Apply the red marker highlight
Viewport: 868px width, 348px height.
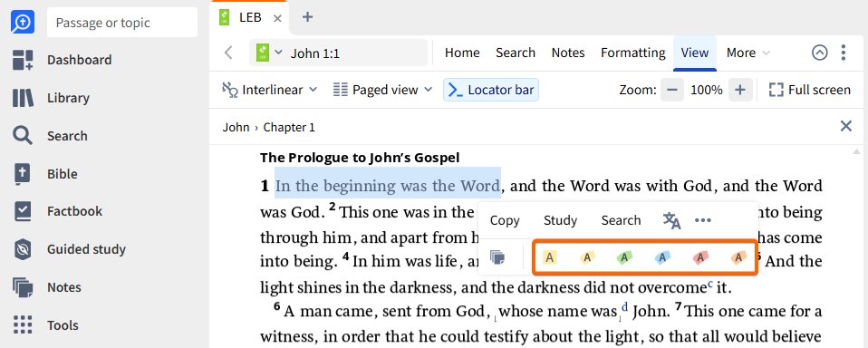point(700,257)
